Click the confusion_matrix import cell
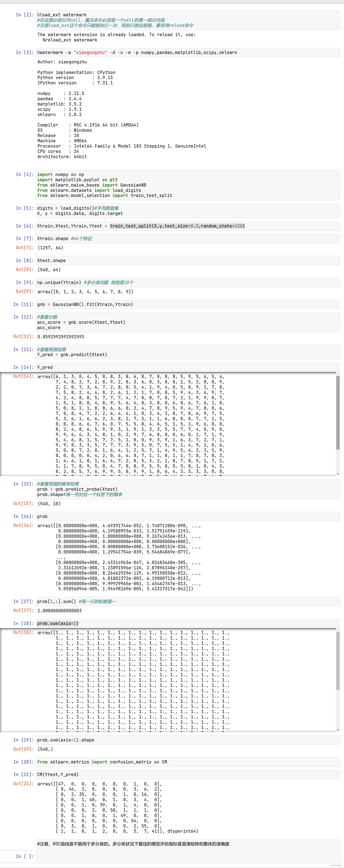Viewport: 344px width, 868px height. [188, 762]
